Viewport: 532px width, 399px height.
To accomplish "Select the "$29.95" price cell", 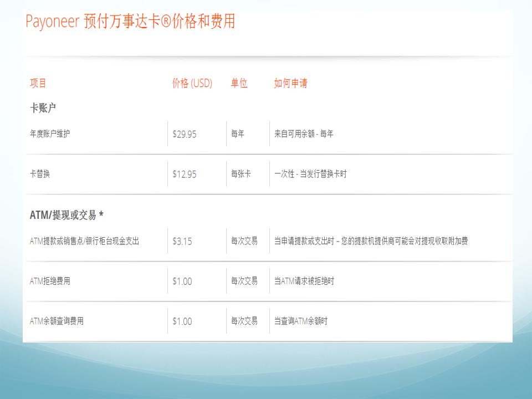I will [185, 134].
